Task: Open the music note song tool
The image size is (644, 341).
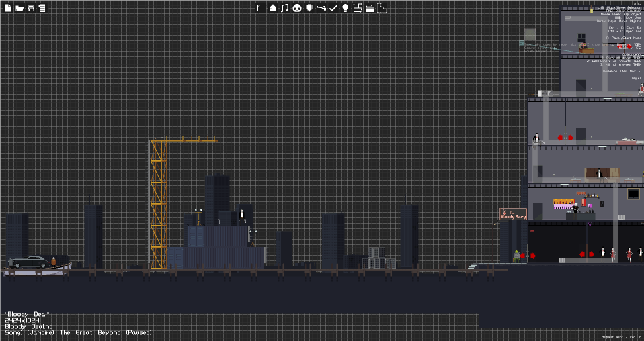Action: 284,8
